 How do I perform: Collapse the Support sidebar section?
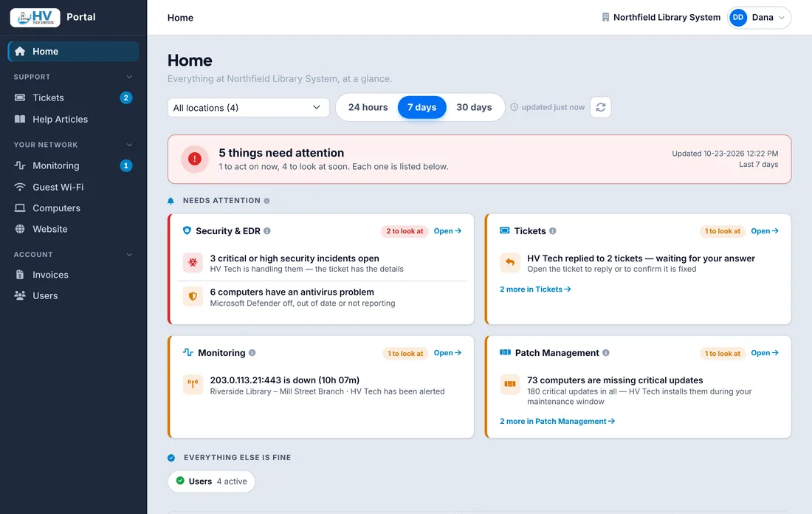pyautogui.click(x=129, y=77)
